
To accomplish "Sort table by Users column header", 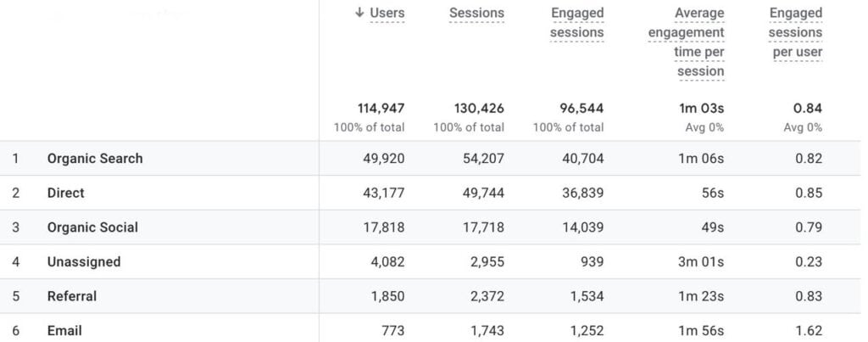I will 387,14.
